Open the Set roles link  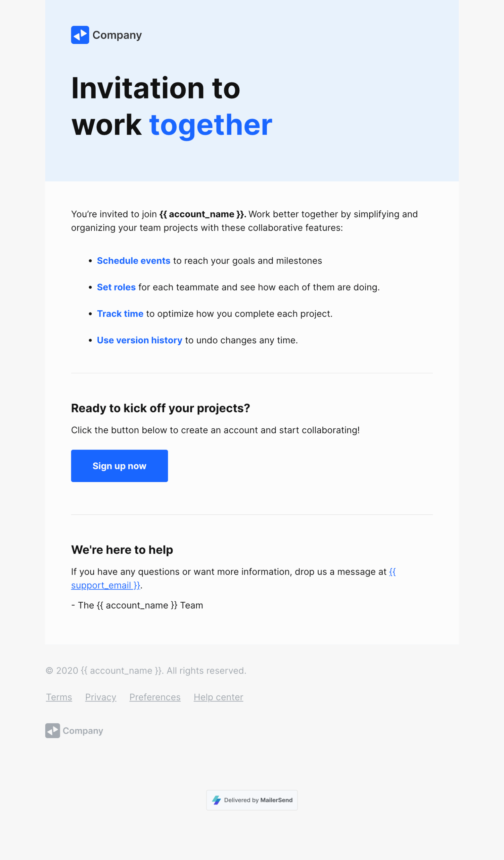(x=116, y=287)
